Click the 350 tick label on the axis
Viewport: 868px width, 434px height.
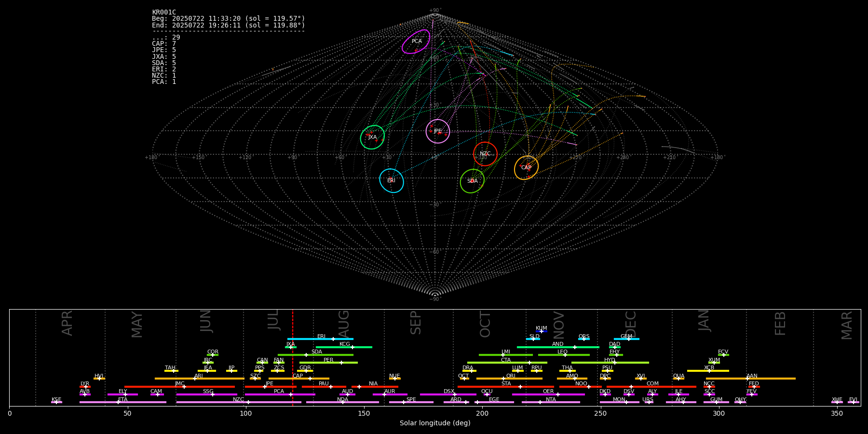(x=837, y=413)
